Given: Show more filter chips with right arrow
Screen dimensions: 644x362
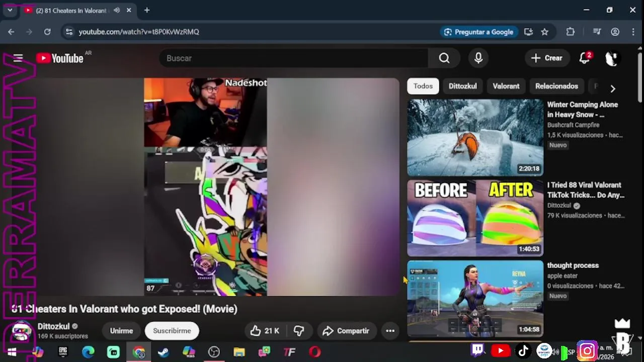Looking at the screenshot, I should (x=613, y=88).
